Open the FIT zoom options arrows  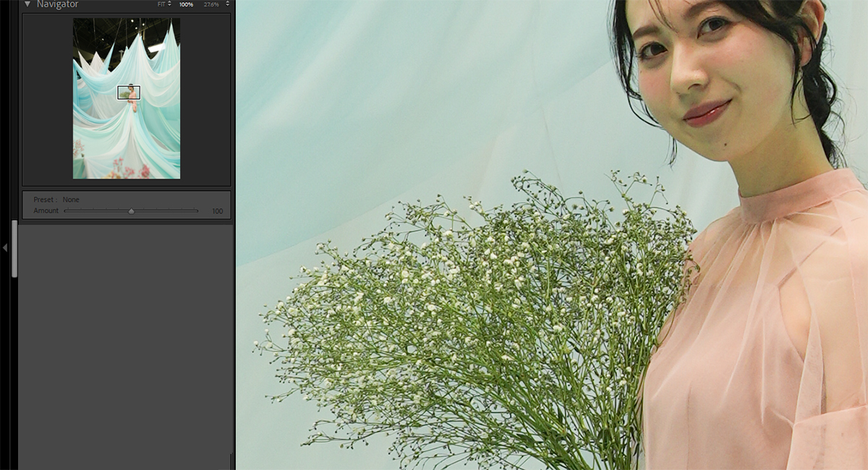click(170, 4)
